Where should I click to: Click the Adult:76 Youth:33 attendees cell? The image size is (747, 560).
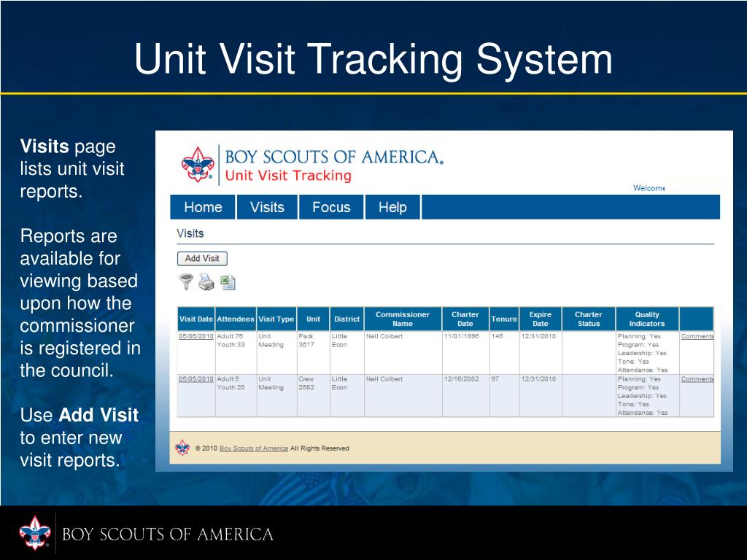(236, 352)
